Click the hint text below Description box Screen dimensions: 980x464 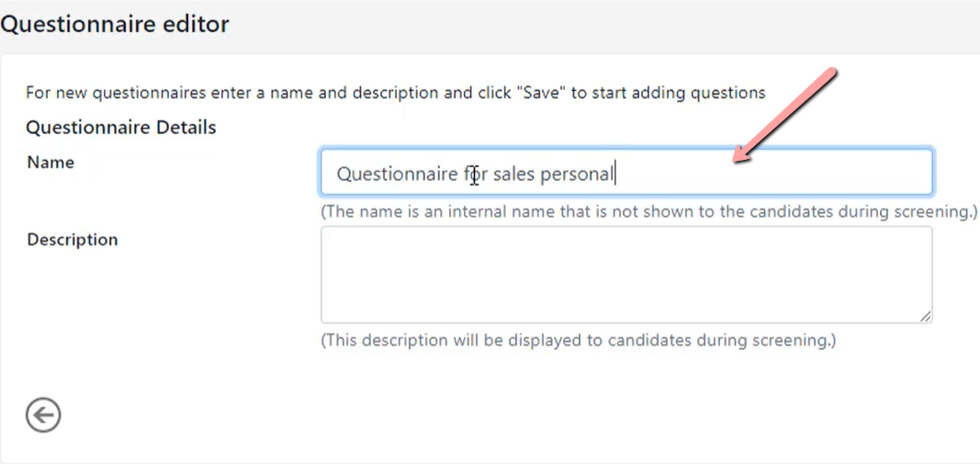click(x=578, y=341)
